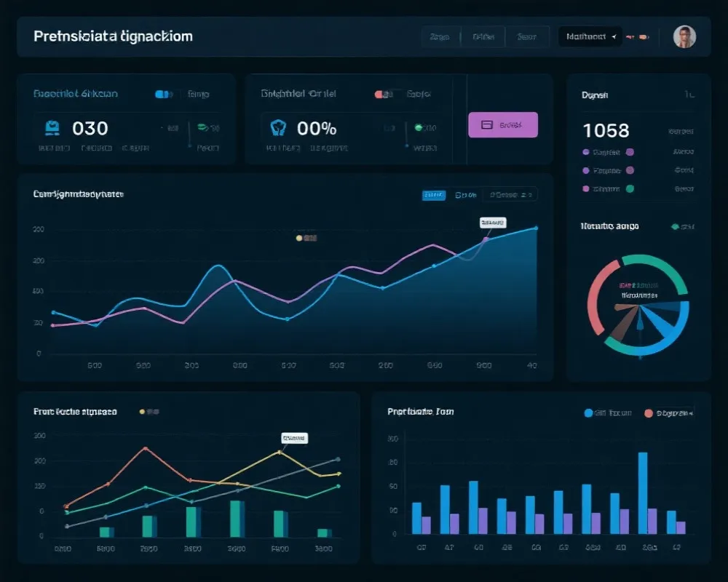Image resolution: width=728 pixels, height=582 pixels.
Task: Select the highlighted blue tab on line chart
Action: point(434,194)
